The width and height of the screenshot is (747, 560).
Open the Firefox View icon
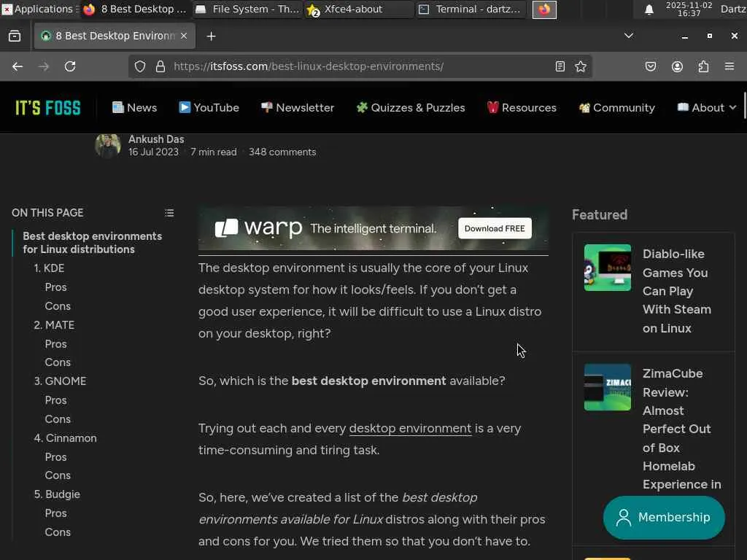(15, 36)
